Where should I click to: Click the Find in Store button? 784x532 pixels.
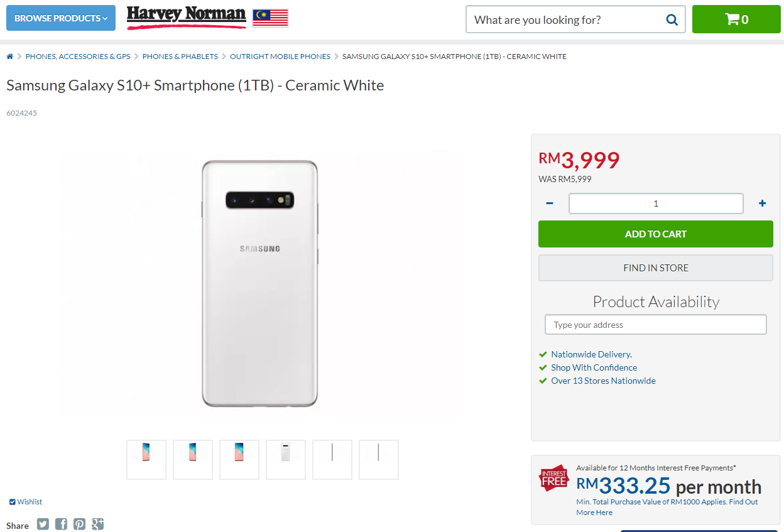pos(655,268)
